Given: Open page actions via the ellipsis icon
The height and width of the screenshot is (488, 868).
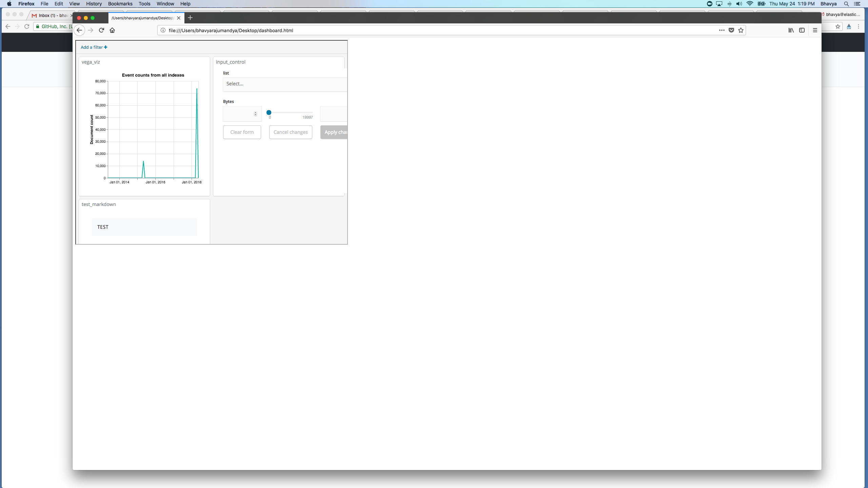Looking at the screenshot, I should click(721, 30).
